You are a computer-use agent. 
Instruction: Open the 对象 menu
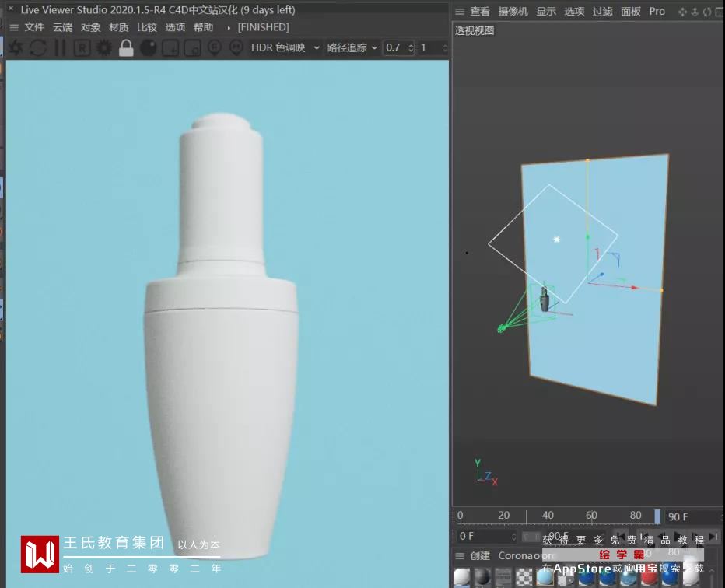point(90,27)
